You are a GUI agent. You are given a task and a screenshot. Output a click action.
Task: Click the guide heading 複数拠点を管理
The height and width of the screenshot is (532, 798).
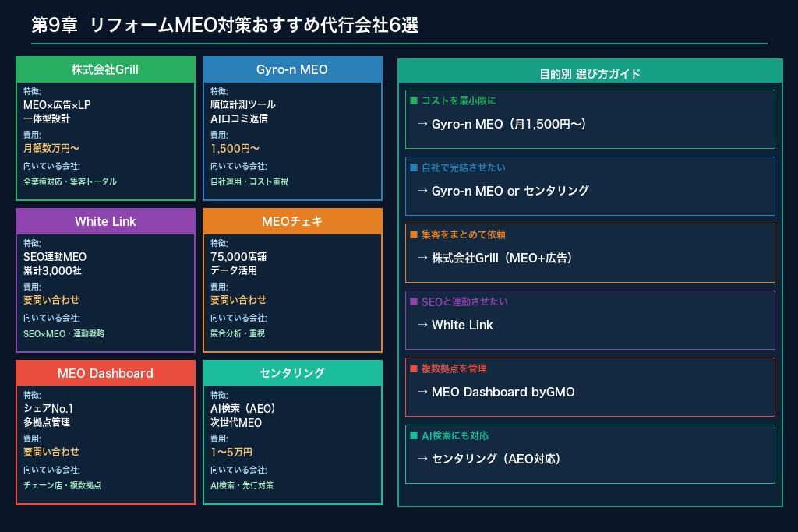pos(454,368)
